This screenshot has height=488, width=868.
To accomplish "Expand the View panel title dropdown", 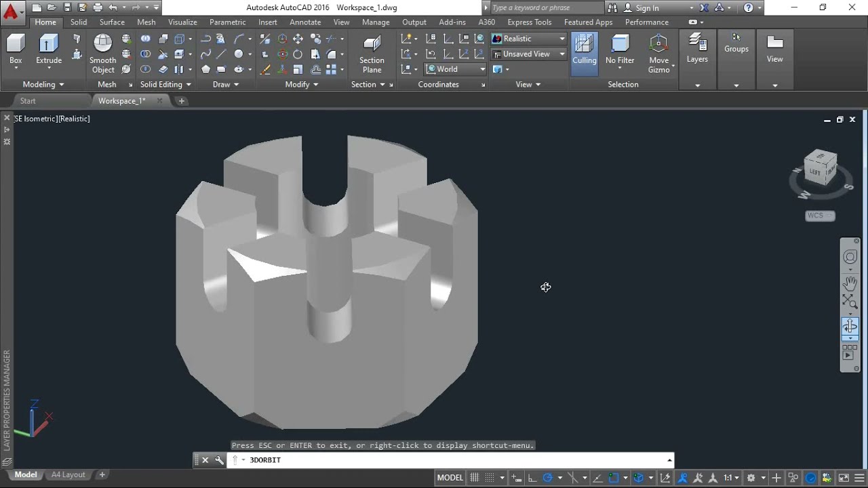I will (528, 85).
